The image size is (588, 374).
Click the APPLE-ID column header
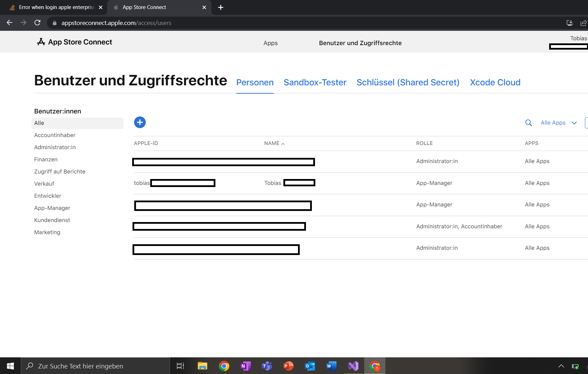point(146,143)
